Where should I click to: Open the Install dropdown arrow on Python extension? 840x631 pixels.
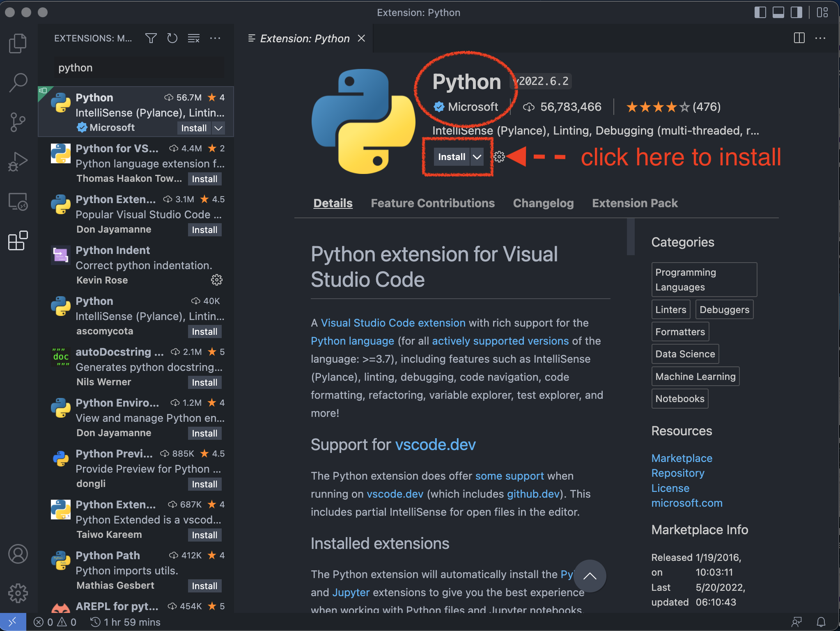pos(477,157)
